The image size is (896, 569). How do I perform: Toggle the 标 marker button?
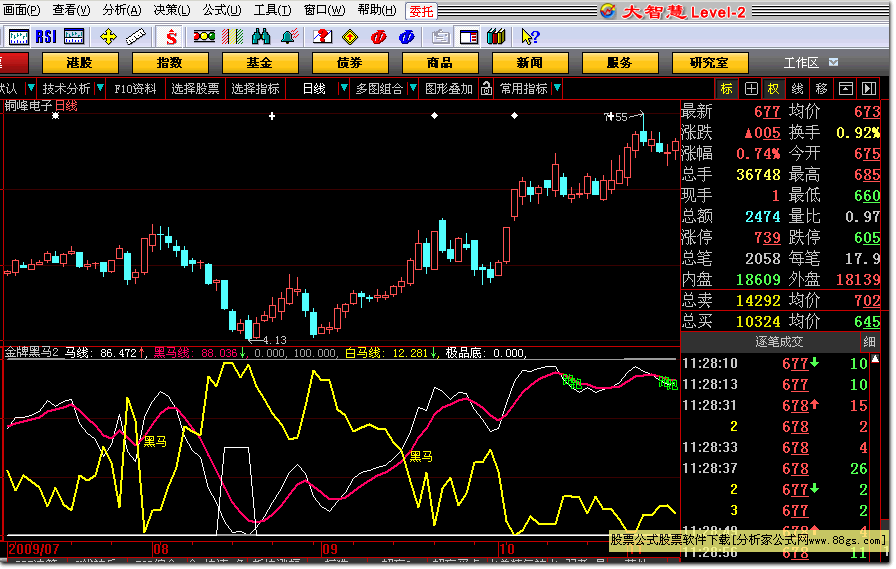726,89
